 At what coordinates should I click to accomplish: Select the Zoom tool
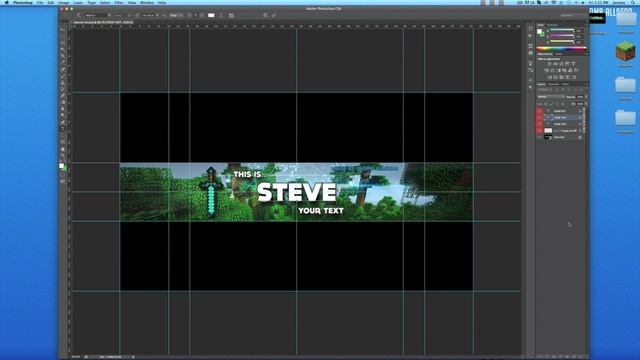pyautogui.click(x=63, y=156)
